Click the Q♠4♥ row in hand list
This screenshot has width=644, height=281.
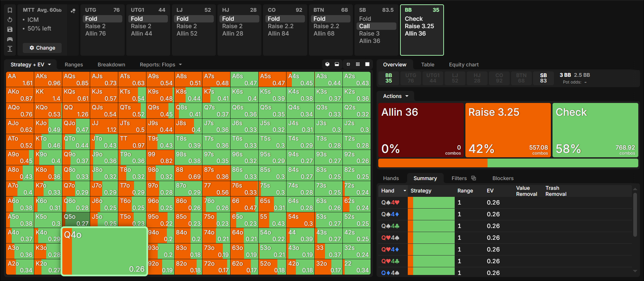[505, 203]
